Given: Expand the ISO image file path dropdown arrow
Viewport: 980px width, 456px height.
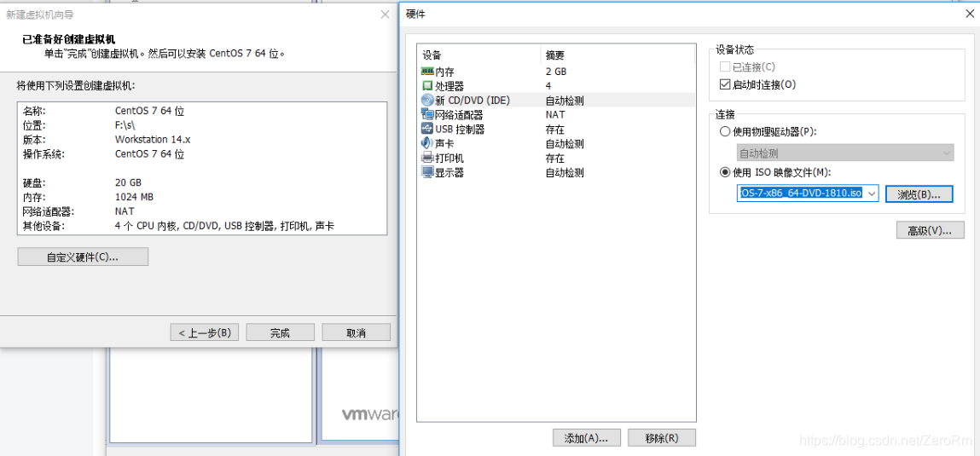Looking at the screenshot, I should point(873,193).
